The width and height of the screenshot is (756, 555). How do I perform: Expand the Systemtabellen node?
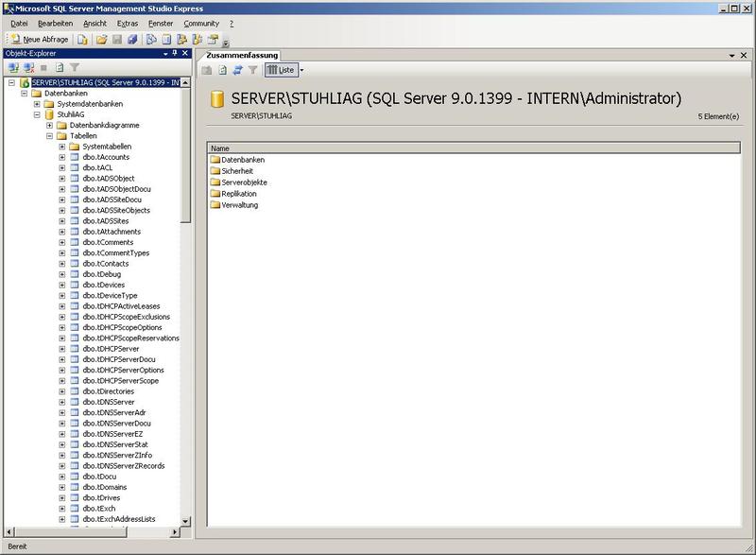61,147
